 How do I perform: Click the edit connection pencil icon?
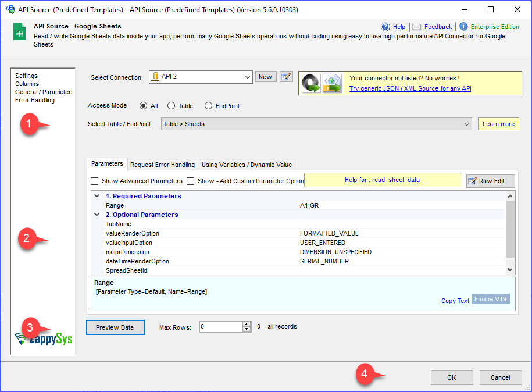(286, 77)
